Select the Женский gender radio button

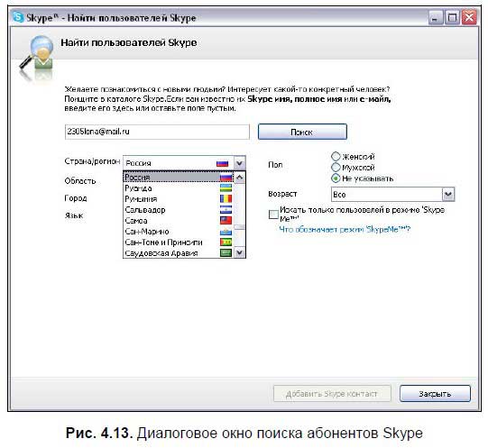click(336, 157)
